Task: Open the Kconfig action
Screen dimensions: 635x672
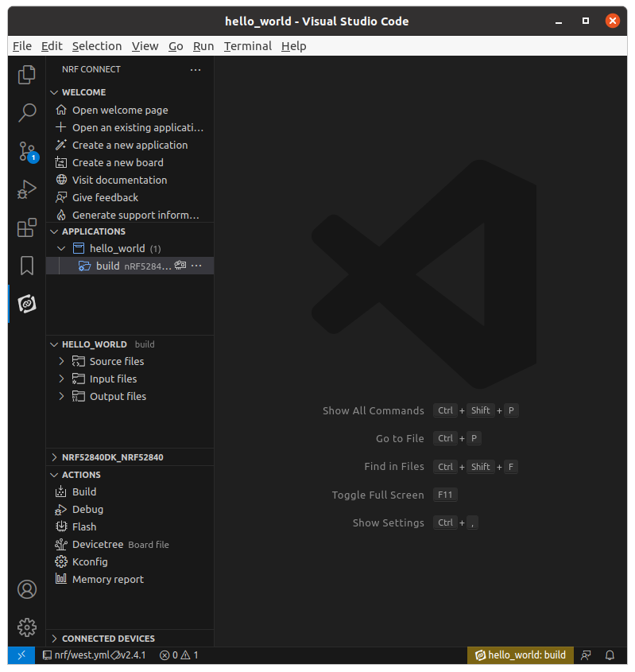Action: pos(130,562)
